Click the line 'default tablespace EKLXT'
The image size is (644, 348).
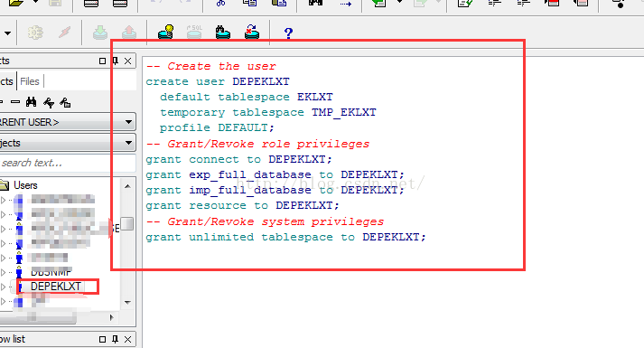246,97
